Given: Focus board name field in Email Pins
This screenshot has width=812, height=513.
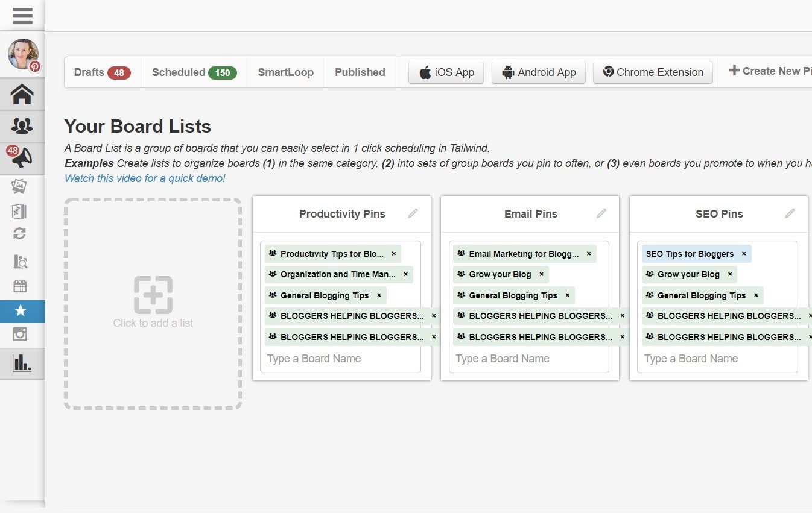Looking at the screenshot, I should tap(529, 359).
